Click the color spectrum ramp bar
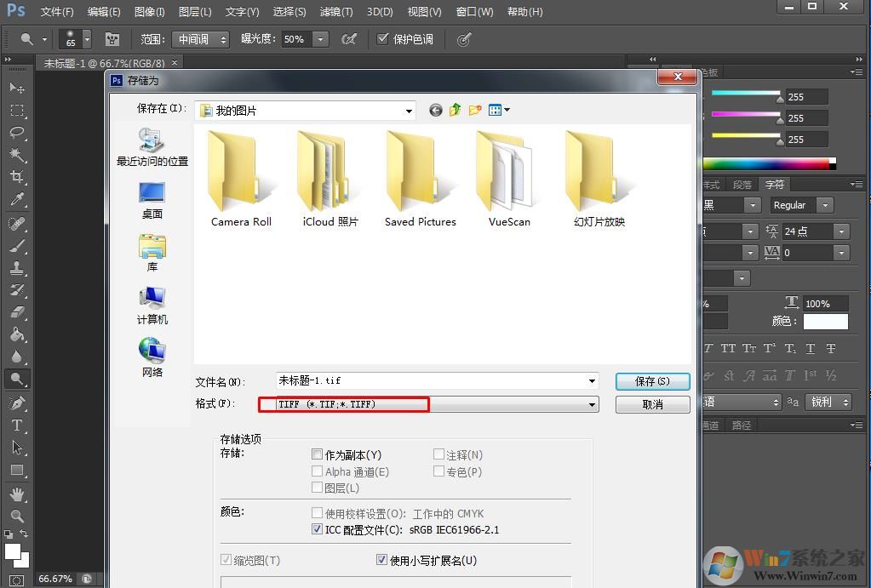This screenshot has width=871, height=588. pyautogui.click(x=765, y=163)
